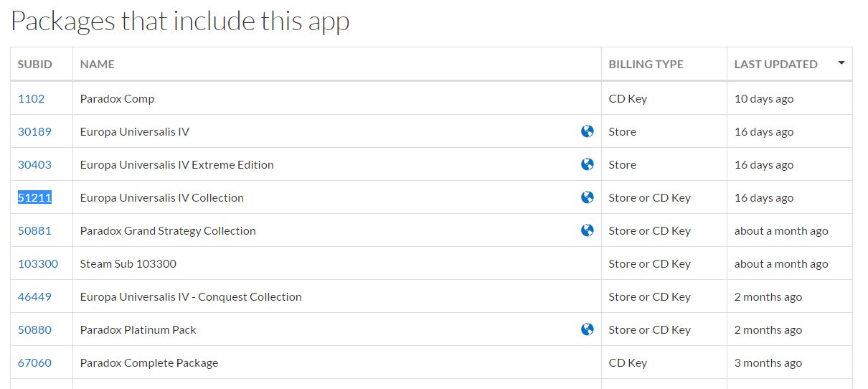Image resolution: width=868 pixels, height=389 pixels.
Task: Toggle sort arrow in Last Updated header
Action: pyautogui.click(x=841, y=63)
